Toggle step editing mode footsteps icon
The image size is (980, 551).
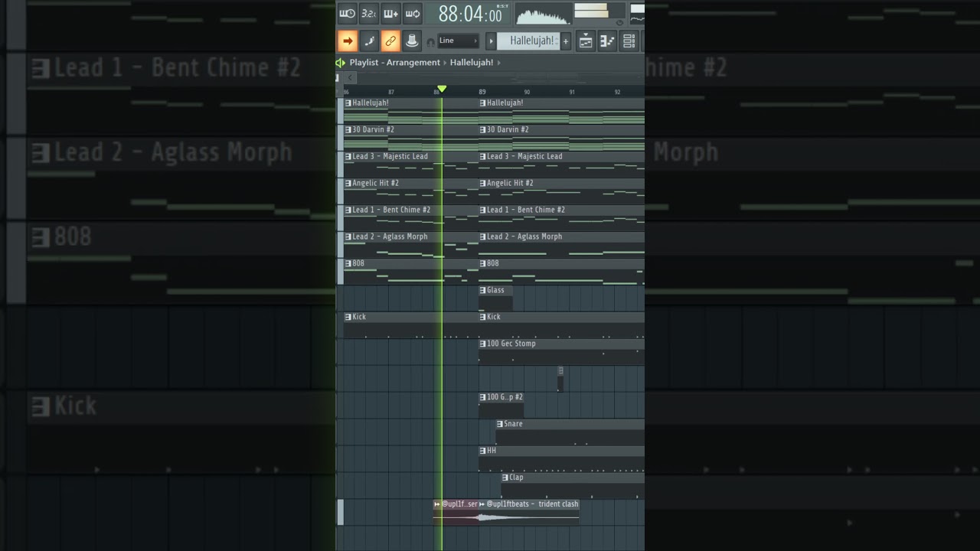[369, 41]
